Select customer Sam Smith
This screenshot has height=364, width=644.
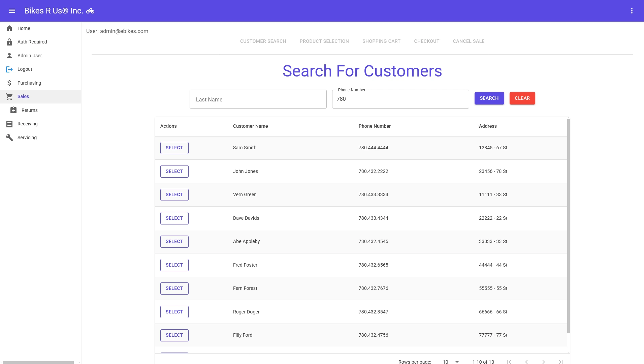point(174,148)
